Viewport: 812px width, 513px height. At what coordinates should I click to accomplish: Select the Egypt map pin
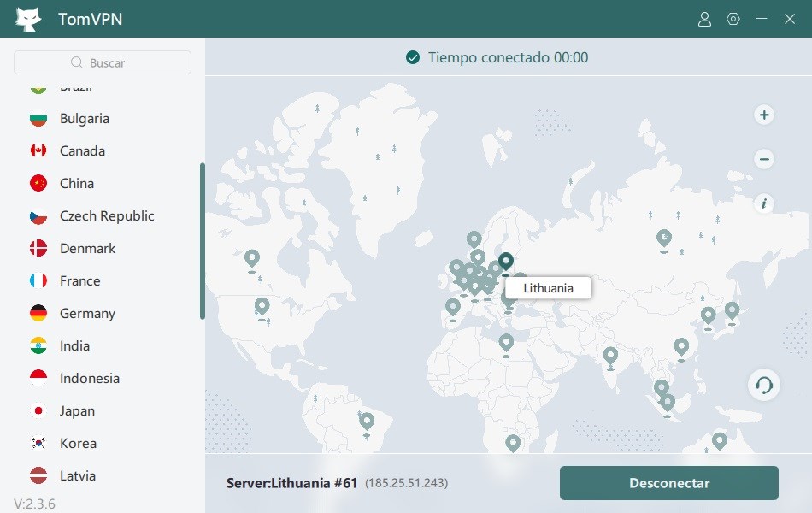(x=506, y=343)
